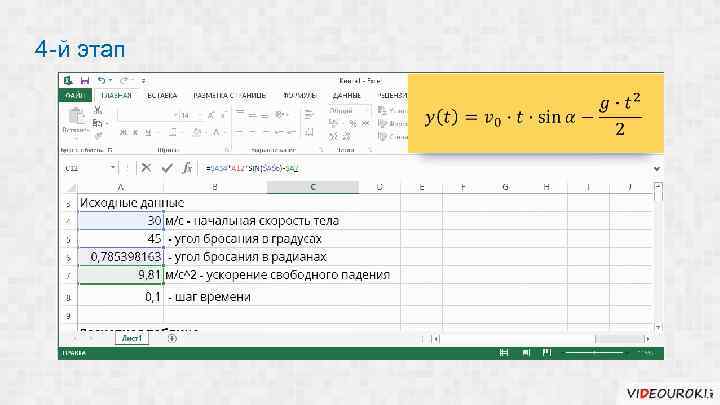Select column A header
This screenshot has height=405, width=720.
121,187
